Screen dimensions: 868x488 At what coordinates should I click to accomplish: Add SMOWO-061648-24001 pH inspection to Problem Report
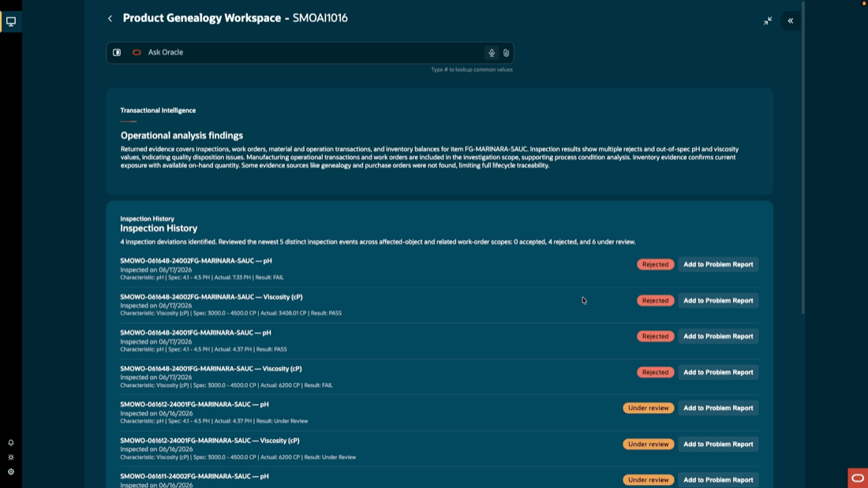pos(718,336)
